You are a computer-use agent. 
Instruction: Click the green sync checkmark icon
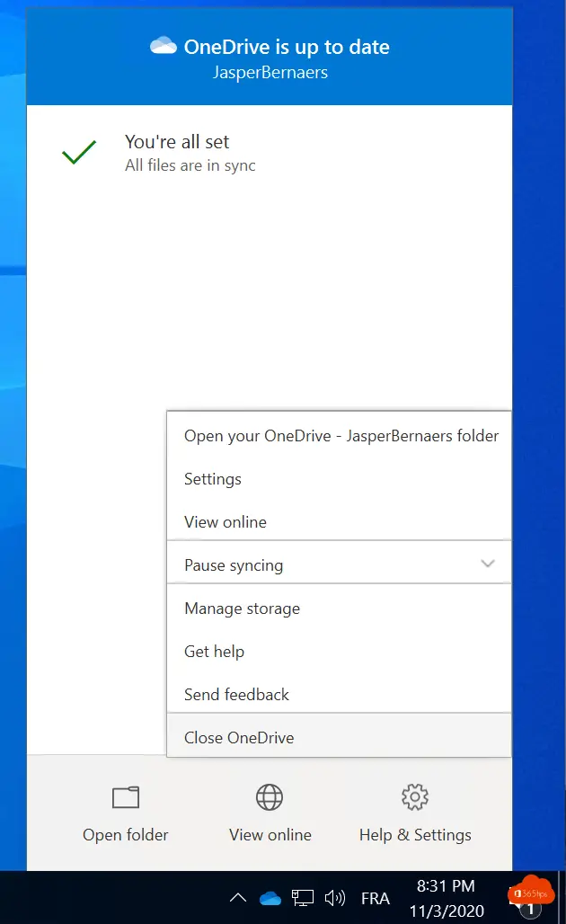pos(79,152)
